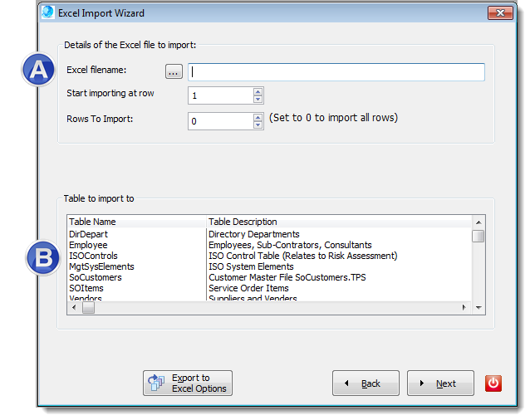Go to the Next wizard step
This screenshot has height=420, width=530.
440,383
